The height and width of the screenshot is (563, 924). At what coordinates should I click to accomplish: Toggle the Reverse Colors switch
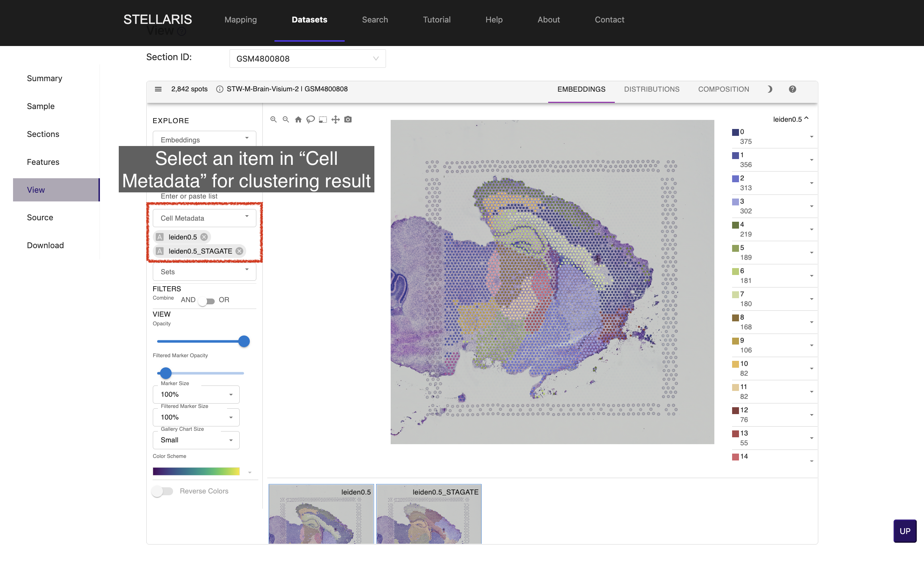(162, 491)
